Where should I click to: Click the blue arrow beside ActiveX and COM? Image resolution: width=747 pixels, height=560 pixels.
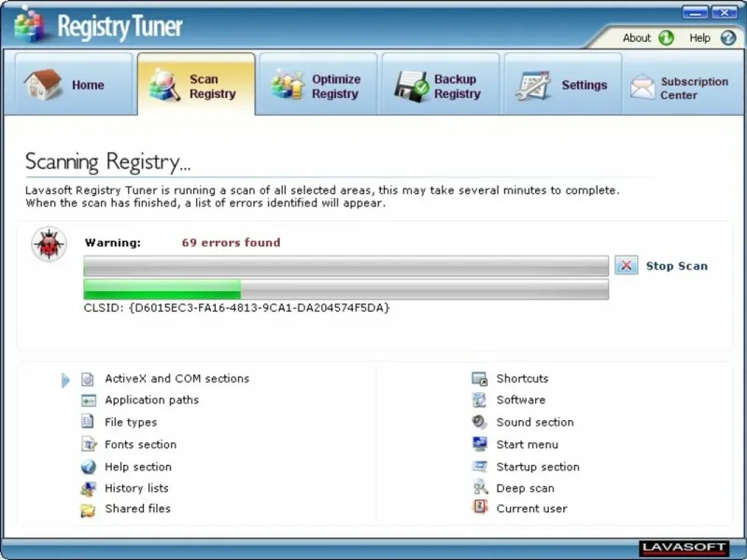tap(65, 380)
